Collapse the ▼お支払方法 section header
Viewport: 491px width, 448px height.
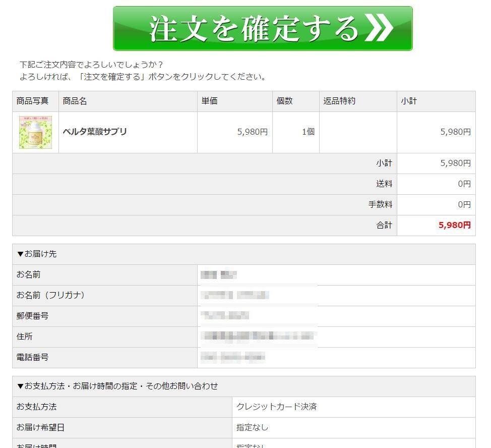(117, 386)
